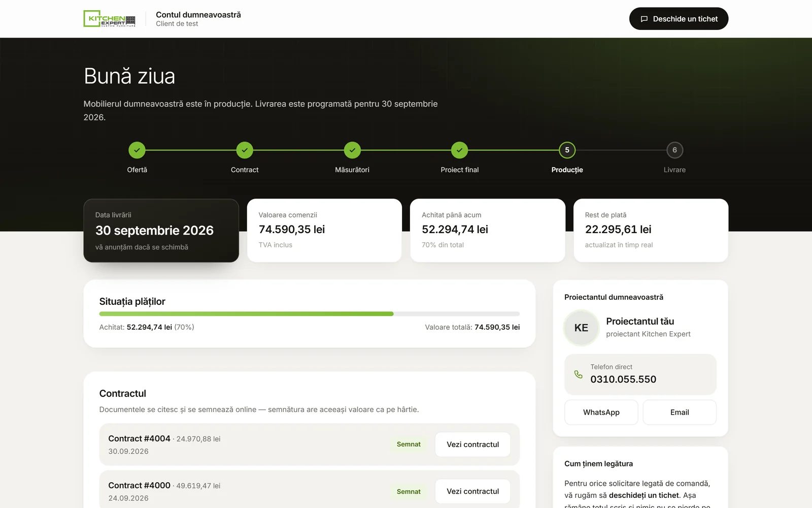Click the Cum ținem legătura heading
This screenshot has height=508, width=812.
598,464
